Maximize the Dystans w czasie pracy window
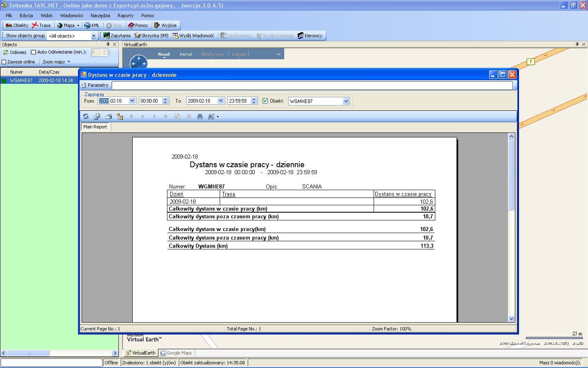This screenshot has height=368, width=588. [x=503, y=75]
